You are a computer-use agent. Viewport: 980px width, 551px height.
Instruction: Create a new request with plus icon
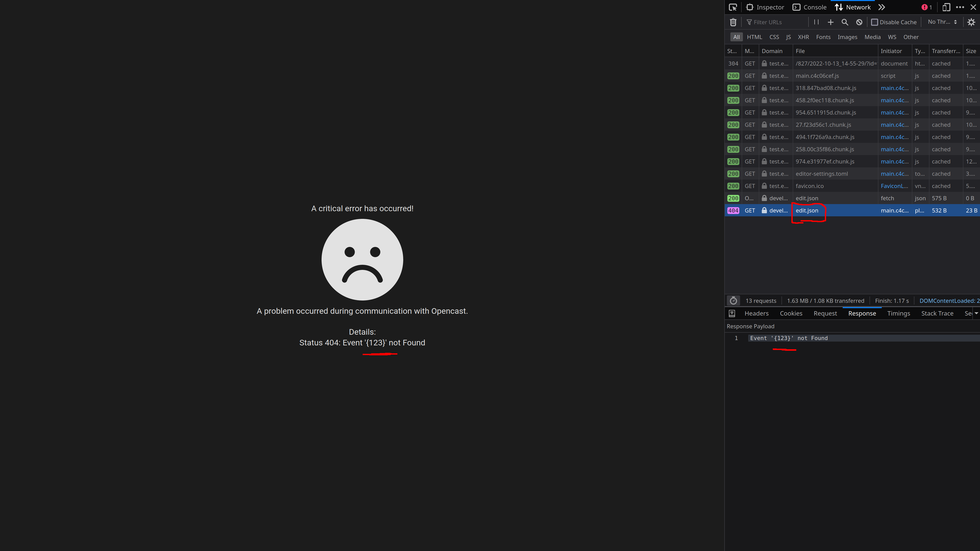(x=830, y=22)
